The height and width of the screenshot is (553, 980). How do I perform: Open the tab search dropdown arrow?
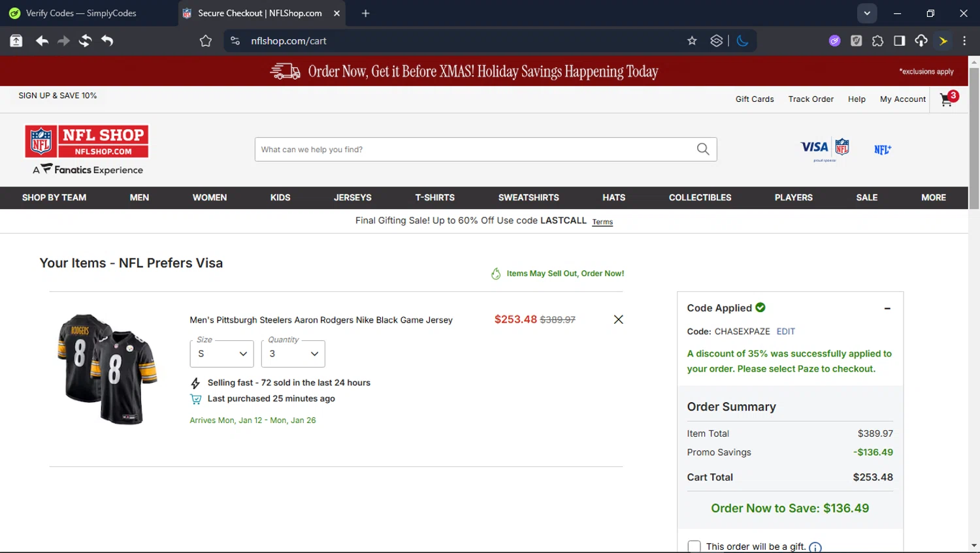click(867, 13)
